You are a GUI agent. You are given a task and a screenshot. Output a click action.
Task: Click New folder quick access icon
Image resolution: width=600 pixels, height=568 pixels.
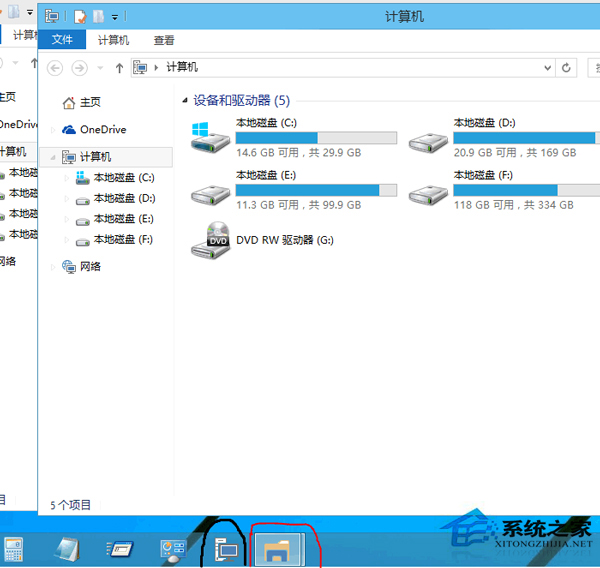pos(99,16)
